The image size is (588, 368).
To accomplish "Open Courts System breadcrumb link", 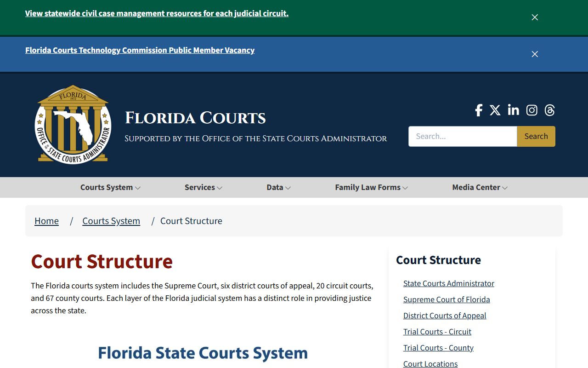I will point(111,221).
